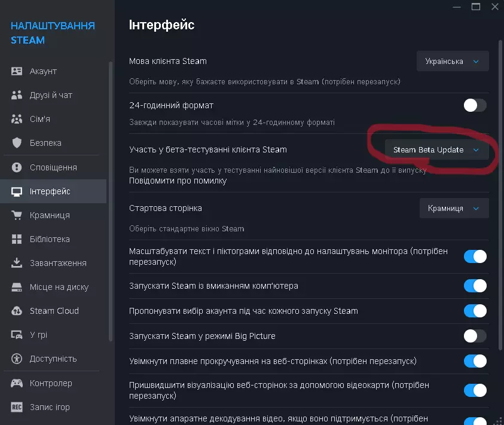The width and height of the screenshot is (504, 425).
Task: Select the Безпека shield icon
Action: coord(17,143)
